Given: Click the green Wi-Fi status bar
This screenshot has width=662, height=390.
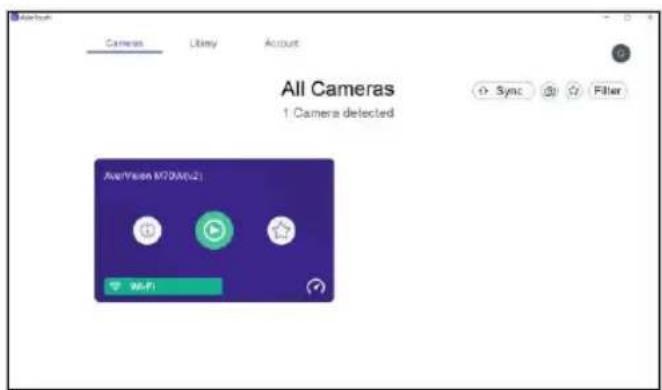Looking at the screenshot, I should [x=163, y=287].
